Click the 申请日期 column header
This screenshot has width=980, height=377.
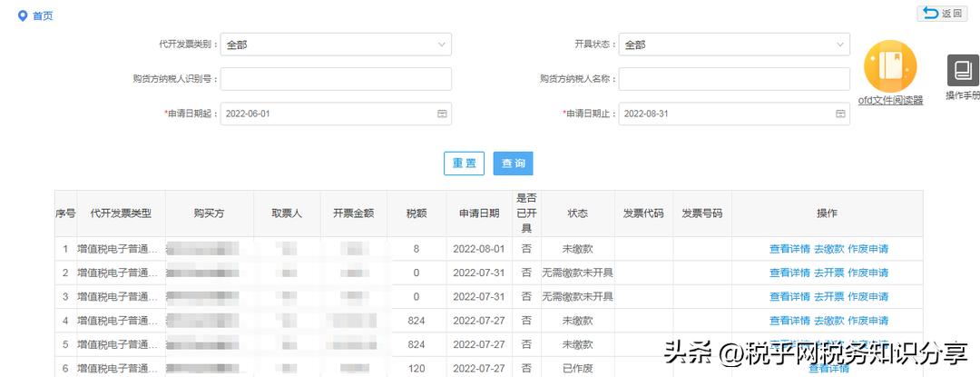click(x=479, y=213)
